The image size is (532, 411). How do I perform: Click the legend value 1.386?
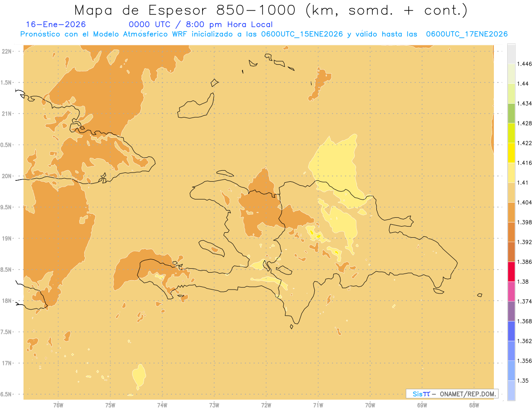[524, 262]
